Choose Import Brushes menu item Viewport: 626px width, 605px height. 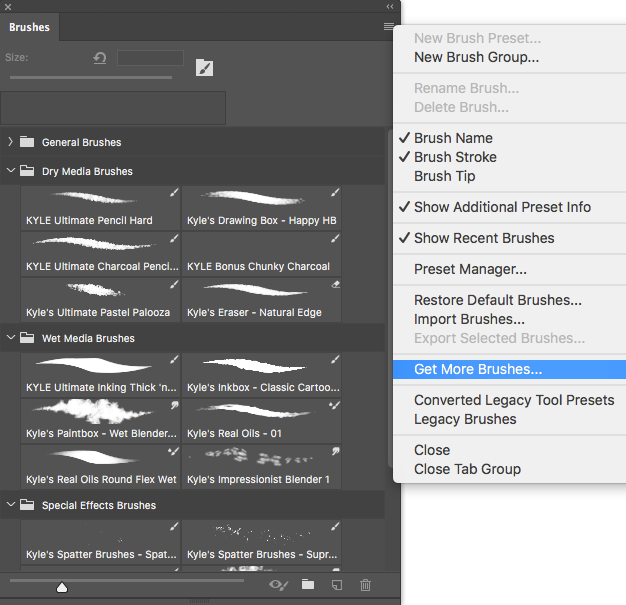(x=510, y=319)
